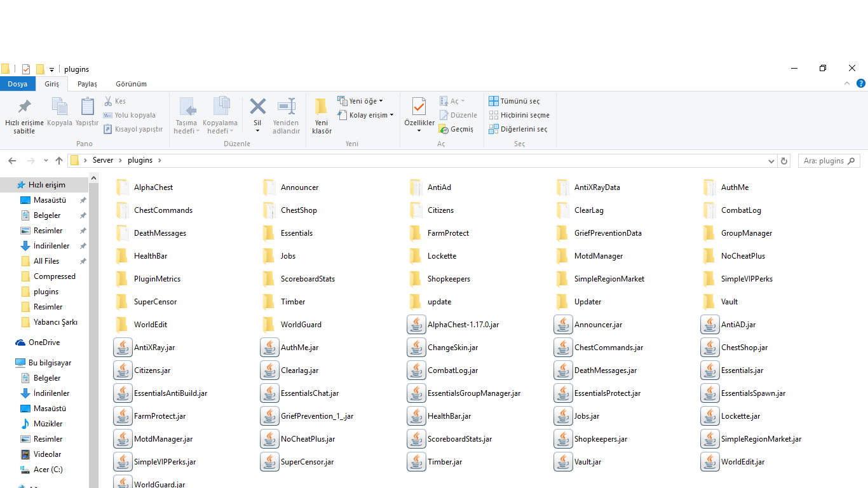
Task: Click plugins in the address breadcrumb
Action: (140, 161)
